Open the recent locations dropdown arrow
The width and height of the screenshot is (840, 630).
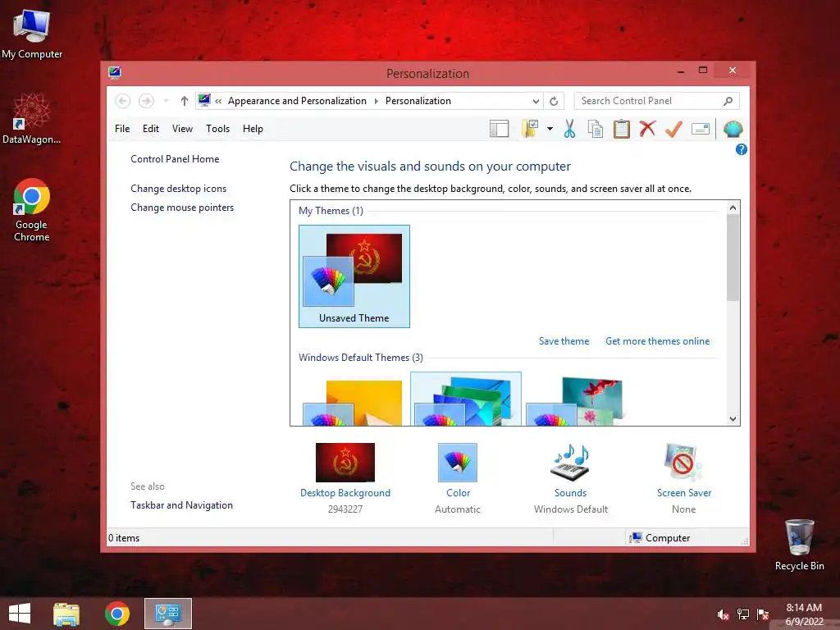coord(166,101)
